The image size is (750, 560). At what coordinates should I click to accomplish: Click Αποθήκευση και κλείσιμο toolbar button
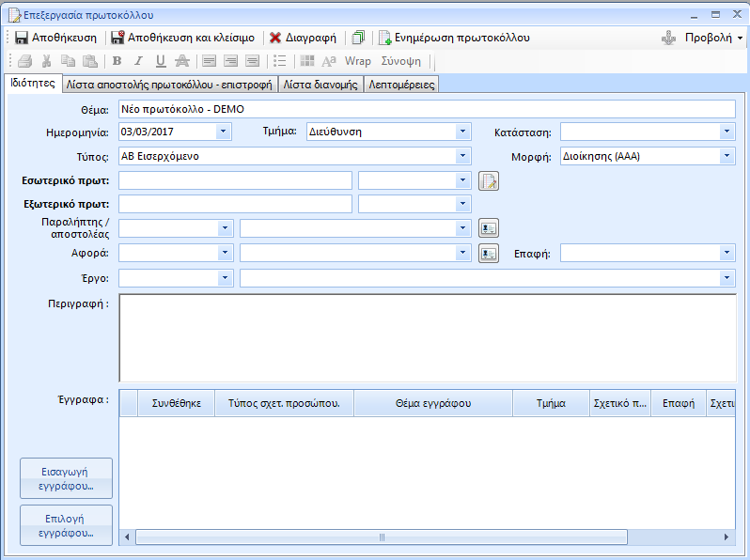click(182, 39)
